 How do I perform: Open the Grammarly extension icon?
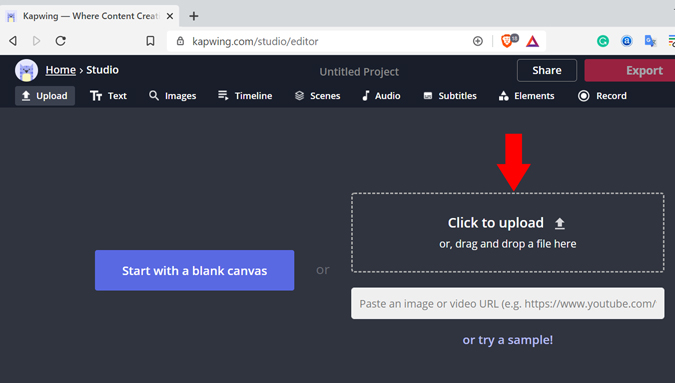(603, 41)
